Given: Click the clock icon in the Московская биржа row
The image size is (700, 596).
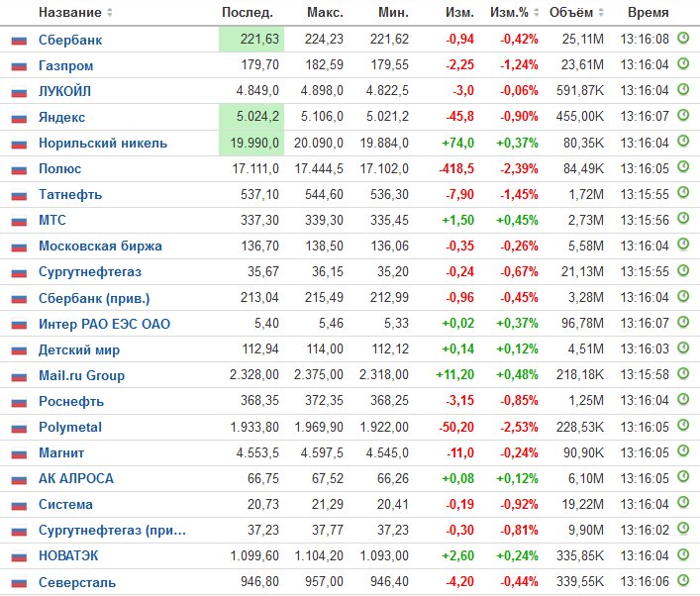Looking at the screenshot, I should 683,245.
